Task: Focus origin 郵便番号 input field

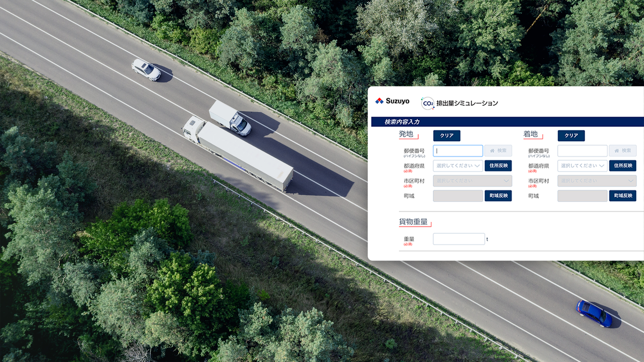Action: tap(458, 151)
